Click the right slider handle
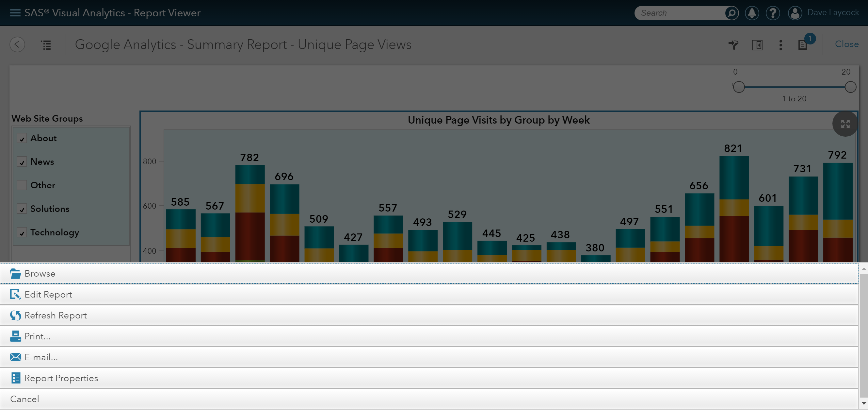Screen dimensions: 868x410 coord(850,87)
